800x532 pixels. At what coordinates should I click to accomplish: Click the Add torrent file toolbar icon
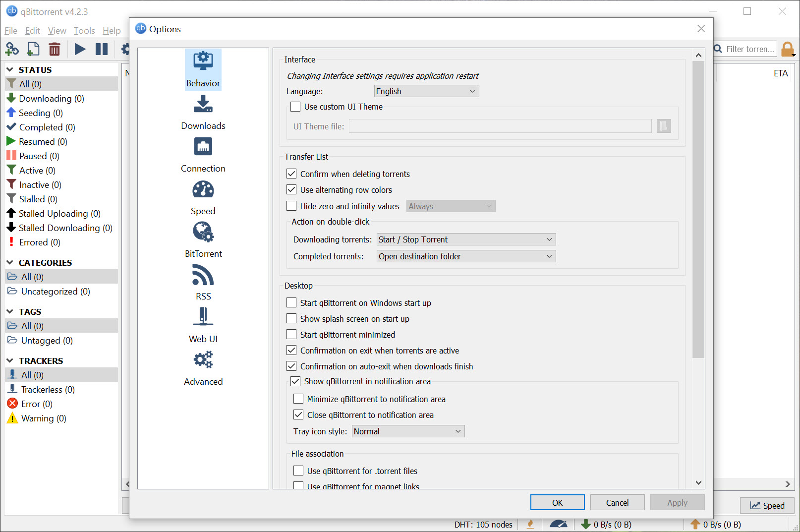(x=33, y=49)
